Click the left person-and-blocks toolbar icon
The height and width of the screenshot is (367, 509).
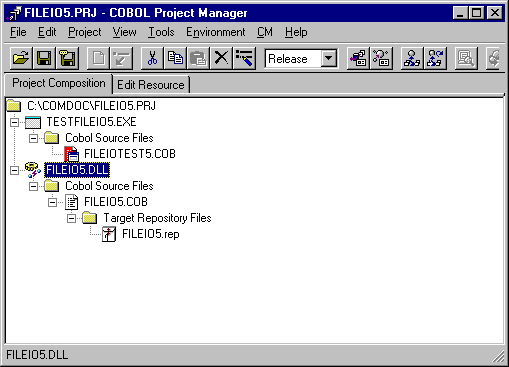tap(412, 58)
